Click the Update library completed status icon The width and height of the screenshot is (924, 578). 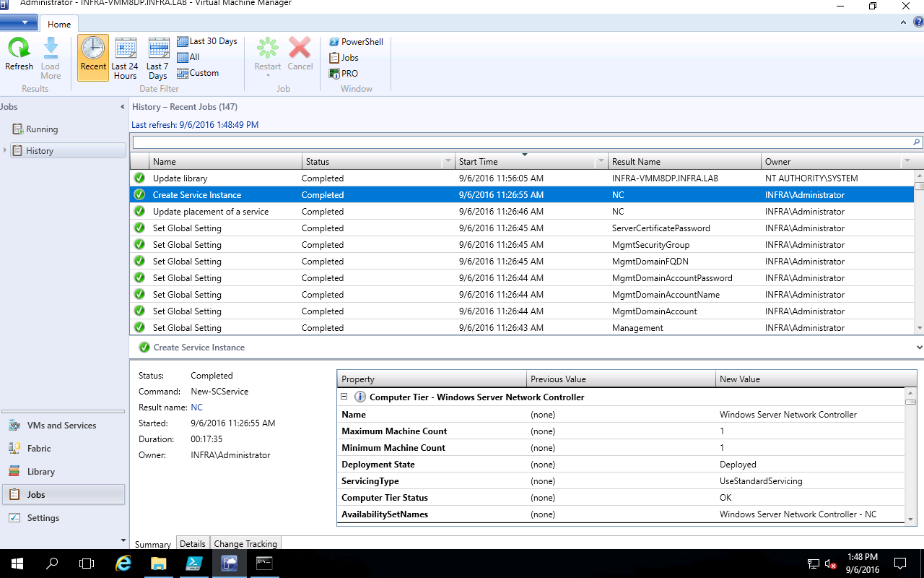pos(139,178)
